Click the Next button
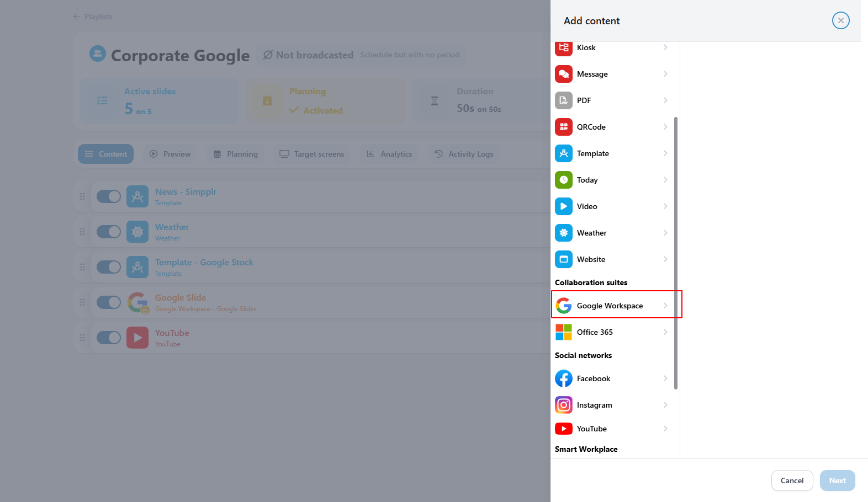The height and width of the screenshot is (502, 868). point(837,480)
